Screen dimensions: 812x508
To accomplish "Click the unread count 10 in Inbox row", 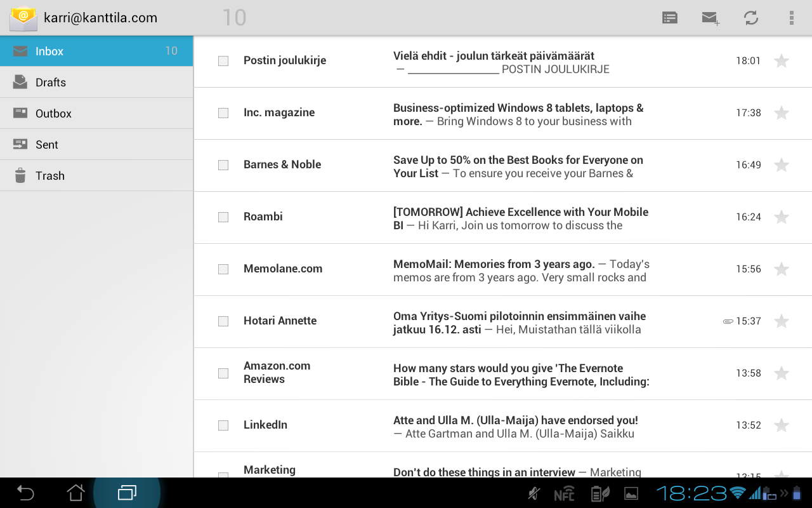I will [x=171, y=51].
